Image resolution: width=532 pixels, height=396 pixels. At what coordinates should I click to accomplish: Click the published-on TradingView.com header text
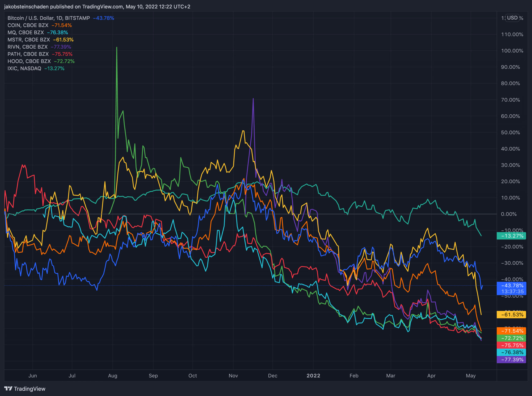click(x=97, y=6)
